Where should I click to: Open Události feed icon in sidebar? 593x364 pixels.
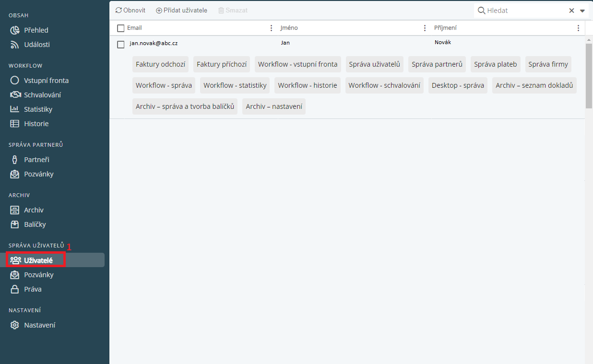tap(15, 45)
